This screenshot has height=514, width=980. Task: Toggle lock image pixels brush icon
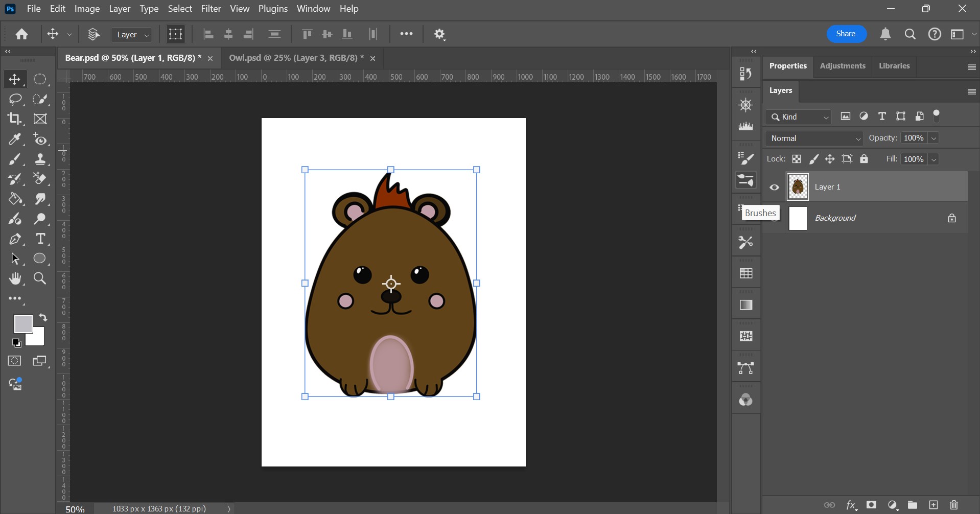pyautogui.click(x=814, y=159)
